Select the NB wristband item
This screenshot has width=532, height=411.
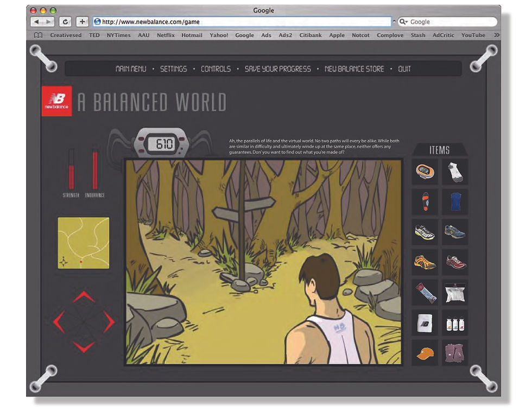(425, 323)
